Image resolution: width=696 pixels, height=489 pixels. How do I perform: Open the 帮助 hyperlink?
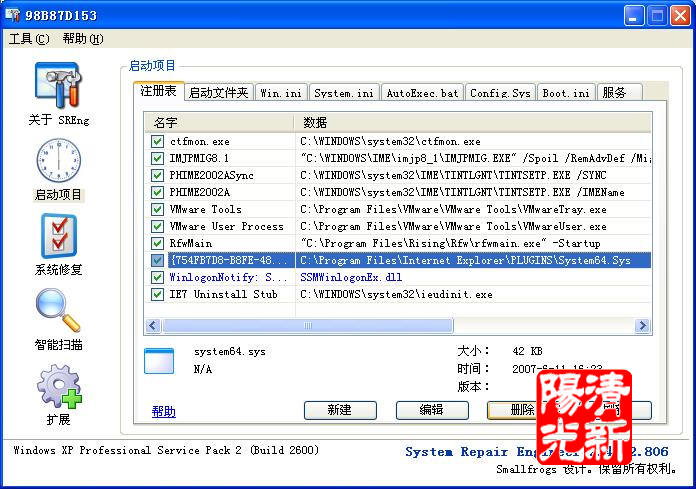[x=163, y=412]
